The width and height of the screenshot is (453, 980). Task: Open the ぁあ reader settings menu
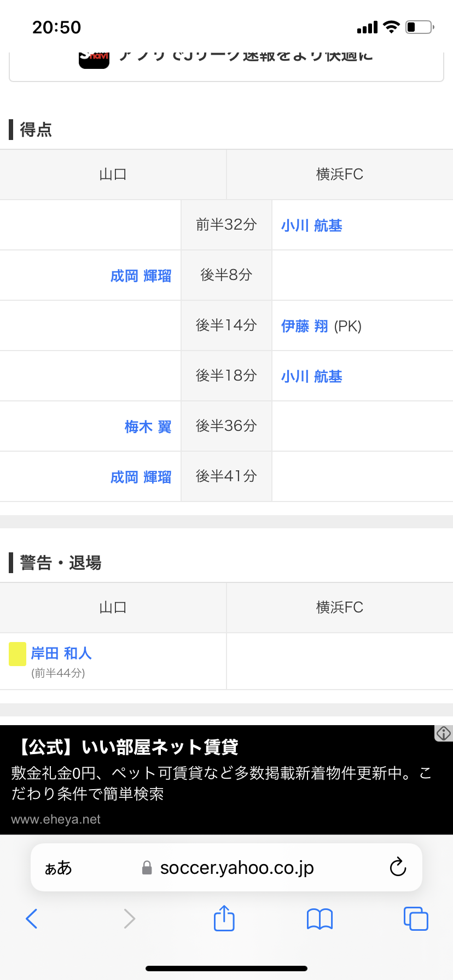(x=58, y=868)
